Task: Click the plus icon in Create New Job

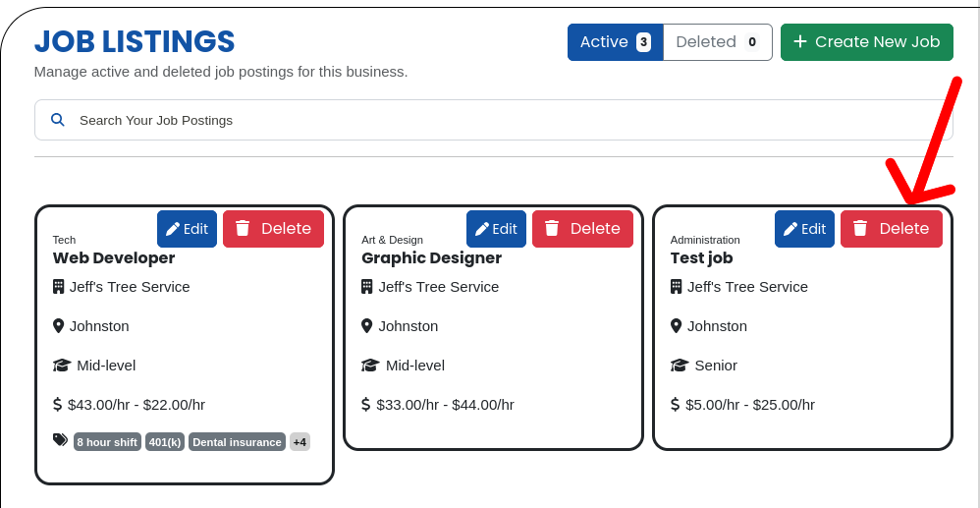Action: pos(800,41)
